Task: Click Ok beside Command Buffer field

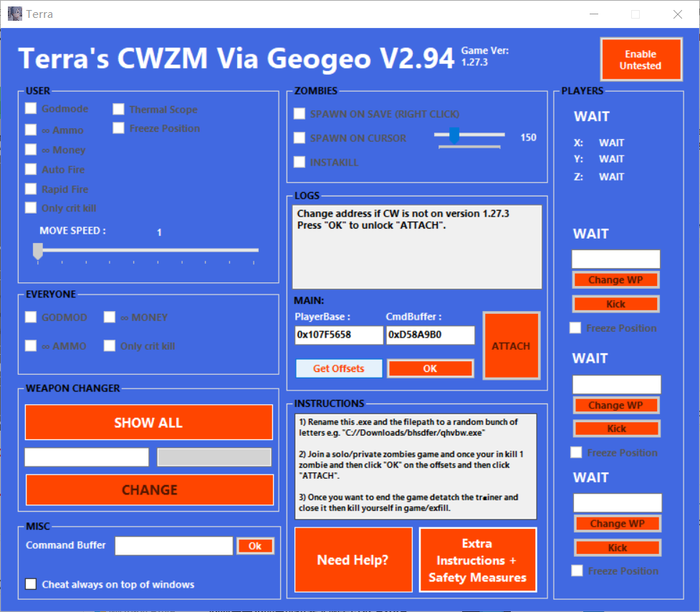Action: point(255,546)
